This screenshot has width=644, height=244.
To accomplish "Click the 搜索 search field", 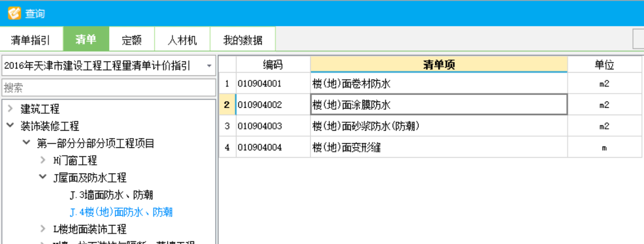I will pyautogui.click(x=108, y=88).
